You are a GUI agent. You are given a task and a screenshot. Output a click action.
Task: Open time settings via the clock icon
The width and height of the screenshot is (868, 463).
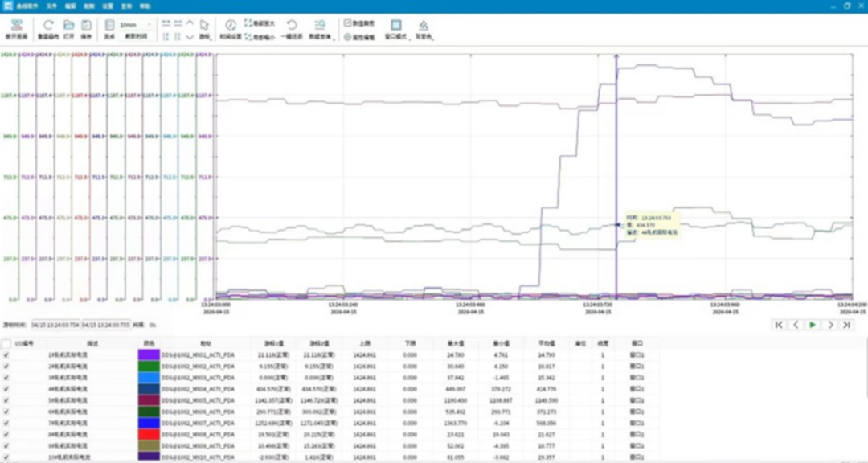click(x=231, y=25)
